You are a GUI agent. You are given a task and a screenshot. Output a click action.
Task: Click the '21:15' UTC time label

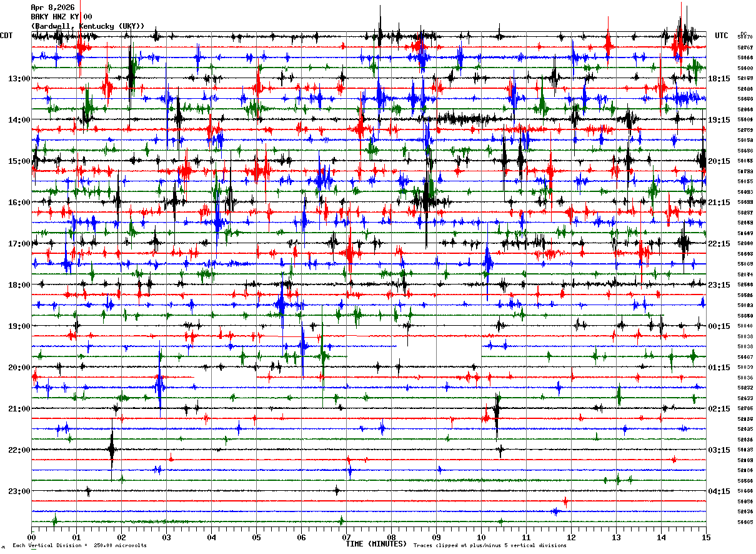pyautogui.click(x=719, y=203)
